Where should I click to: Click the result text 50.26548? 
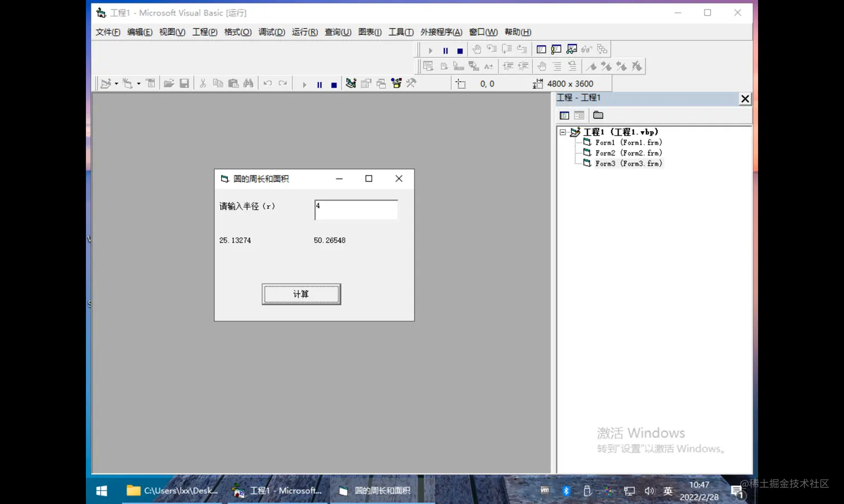(329, 241)
